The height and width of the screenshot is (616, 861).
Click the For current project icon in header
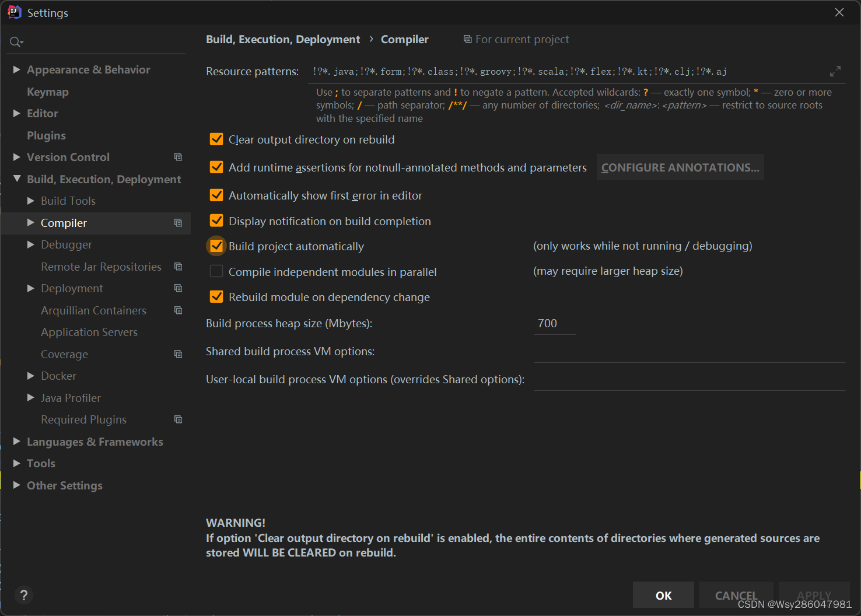(x=467, y=39)
